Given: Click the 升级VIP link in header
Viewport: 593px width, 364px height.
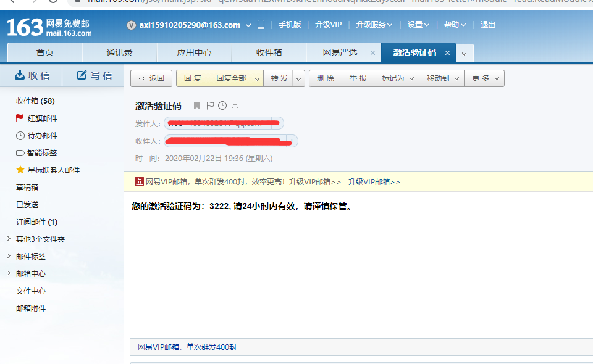Looking at the screenshot, I should tap(328, 25).
